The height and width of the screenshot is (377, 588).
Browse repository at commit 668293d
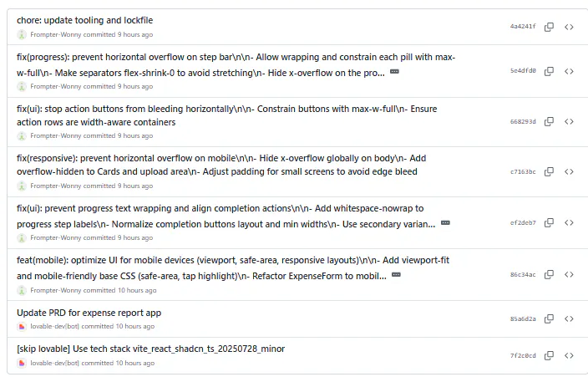[569, 121]
